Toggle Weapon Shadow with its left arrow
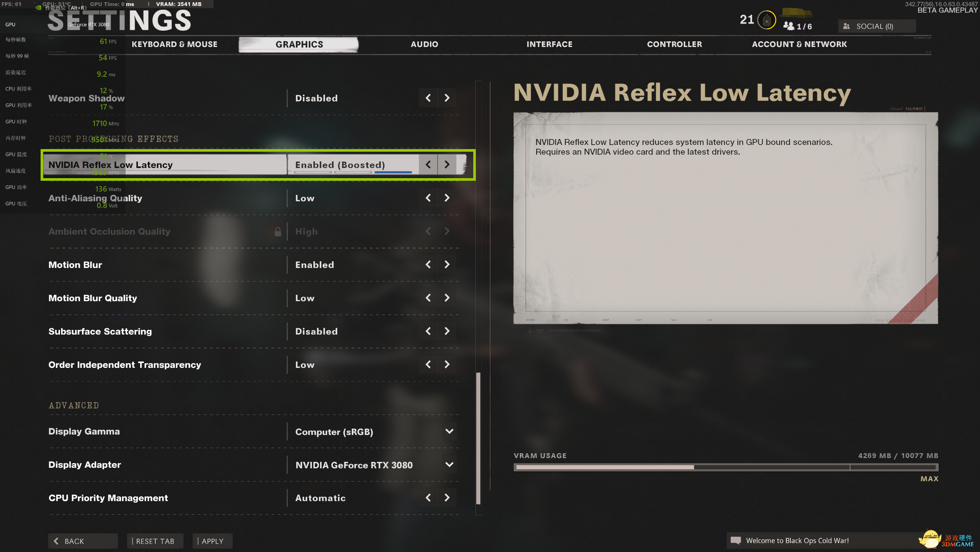 click(428, 98)
